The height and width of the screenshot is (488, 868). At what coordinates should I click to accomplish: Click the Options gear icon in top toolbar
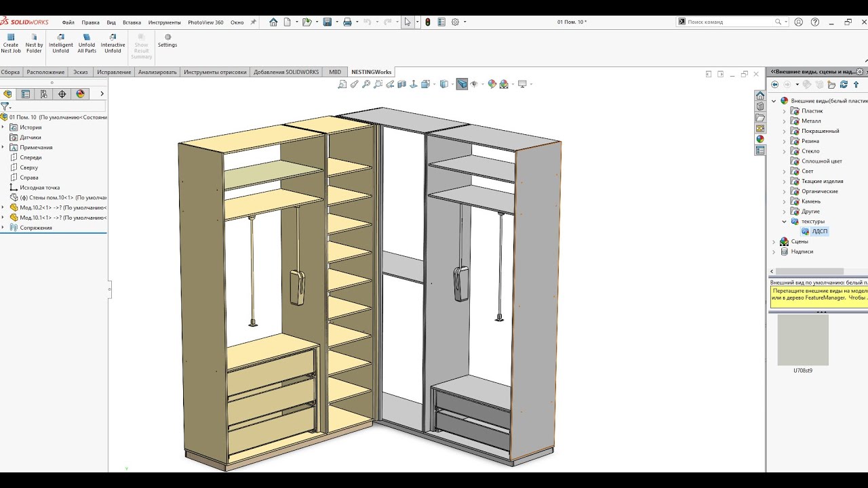455,22
